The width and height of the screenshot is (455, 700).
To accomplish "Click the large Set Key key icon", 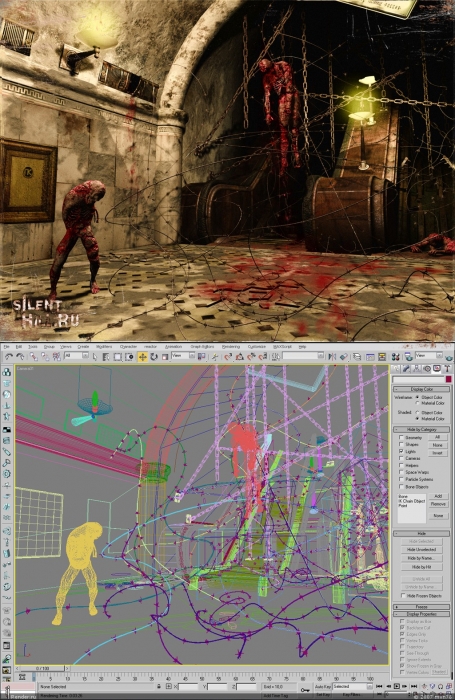I will (x=305, y=689).
